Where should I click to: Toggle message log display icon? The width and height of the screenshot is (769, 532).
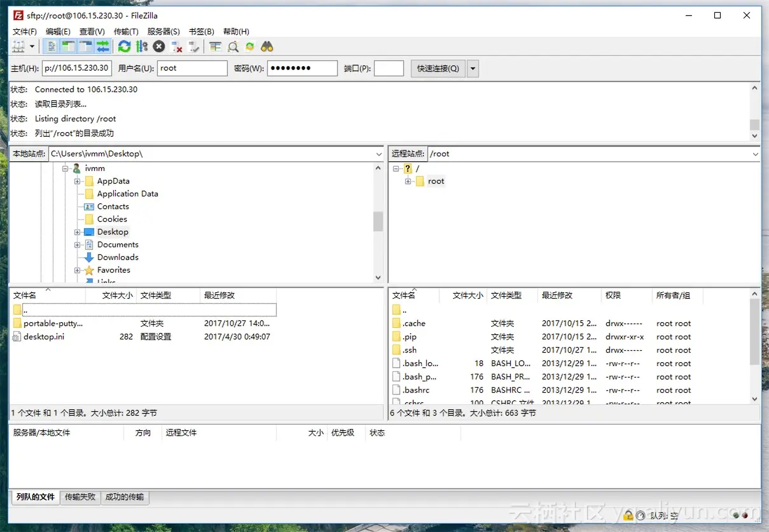coord(52,46)
